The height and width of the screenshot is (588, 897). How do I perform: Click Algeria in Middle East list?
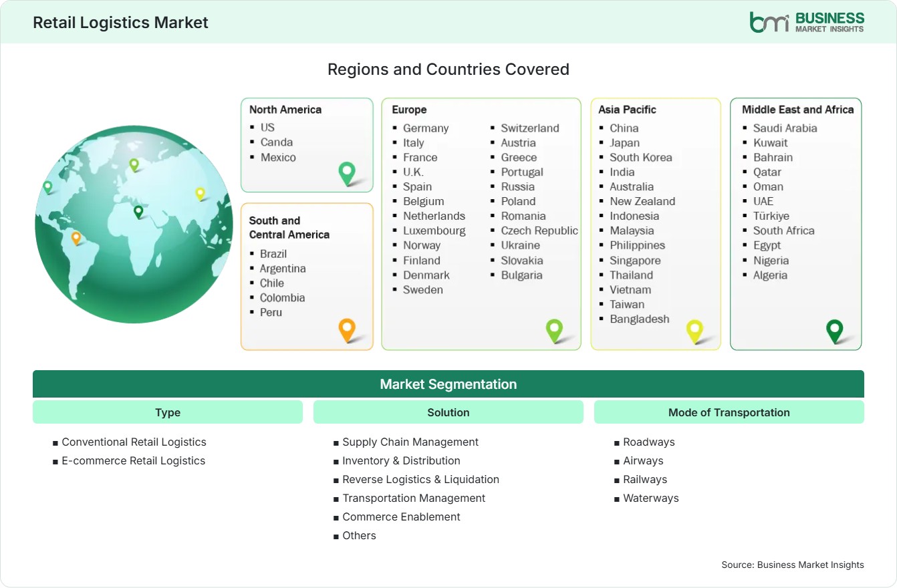tap(770, 275)
